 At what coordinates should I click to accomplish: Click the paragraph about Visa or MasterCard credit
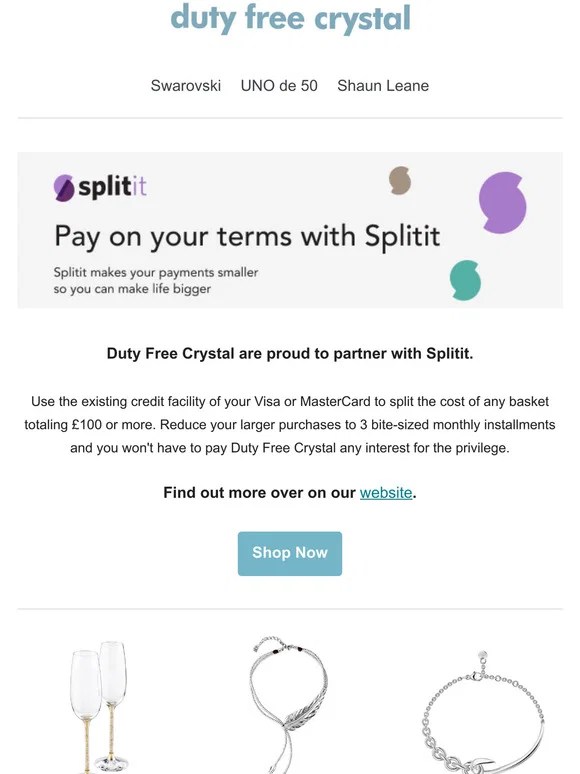290,425
